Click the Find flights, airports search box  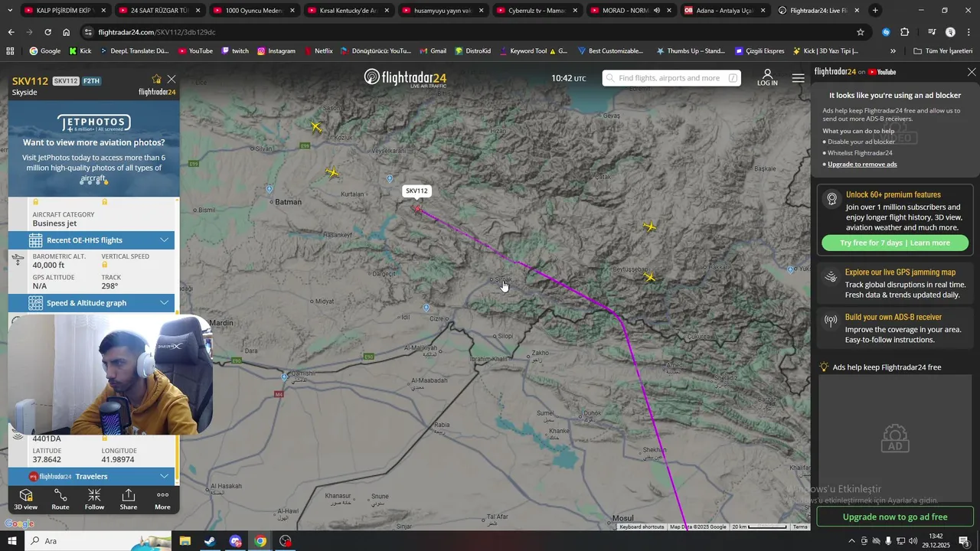click(x=671, y=78)
